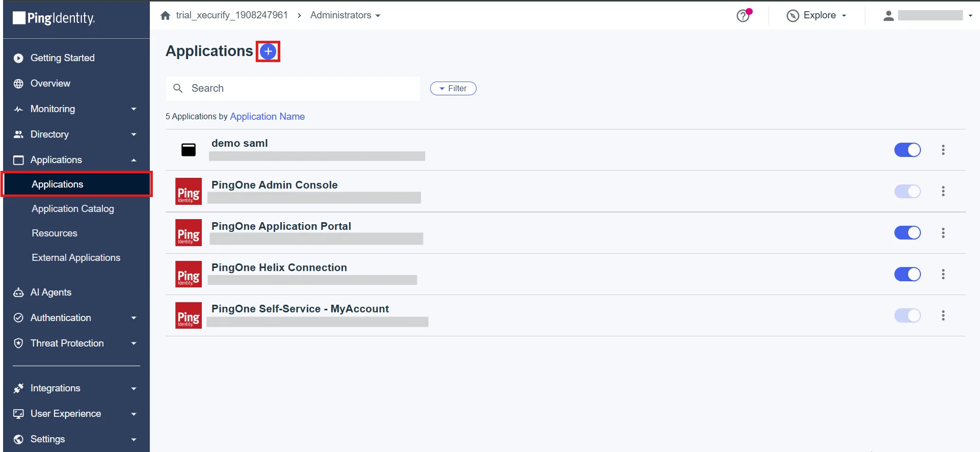The image size is (980, 452).
Task: Go to AI Agents
Action: 51,293
